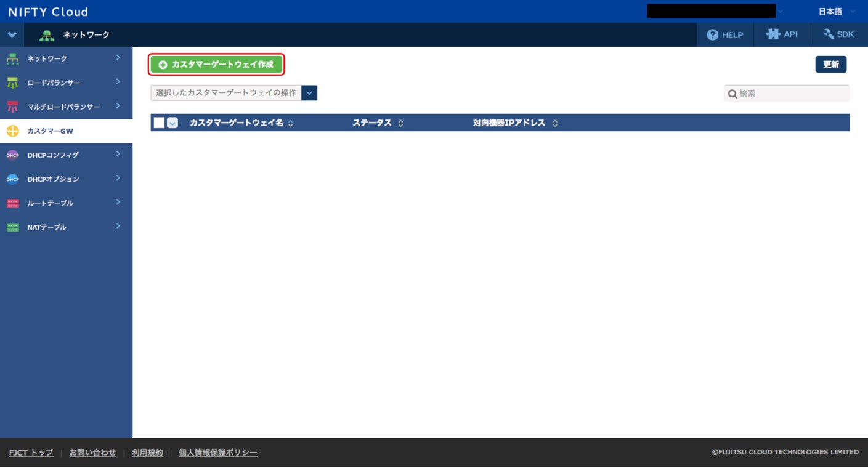Click the Route Table sidebar icon
Viewport: 868px width, 468px height.
pos(12,203)
